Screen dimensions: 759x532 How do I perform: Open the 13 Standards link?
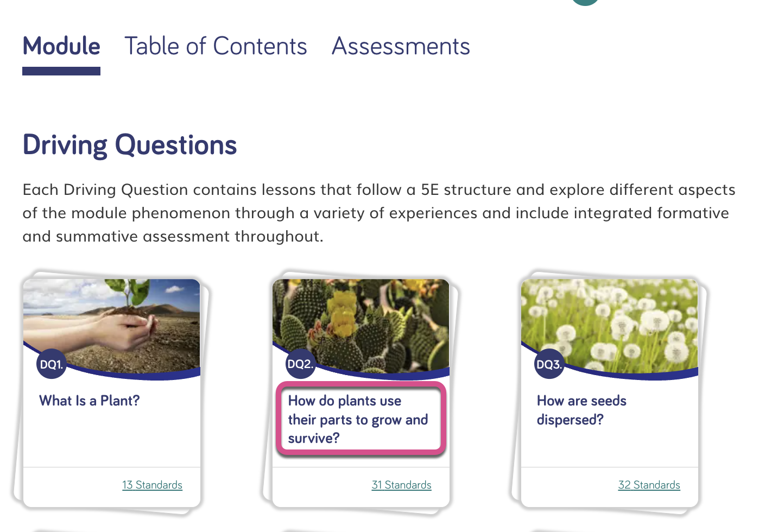[152, 485]
